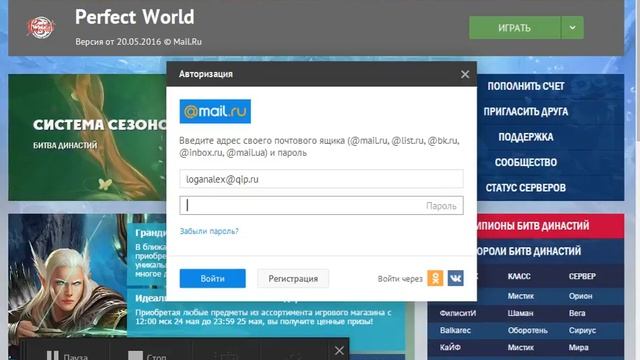Image resolution: width=640 pixels, height=360 pixels.
Task: Open the СИСТЕМА СЕЗОНОВ banner
Action: click(x=87, y=137)
